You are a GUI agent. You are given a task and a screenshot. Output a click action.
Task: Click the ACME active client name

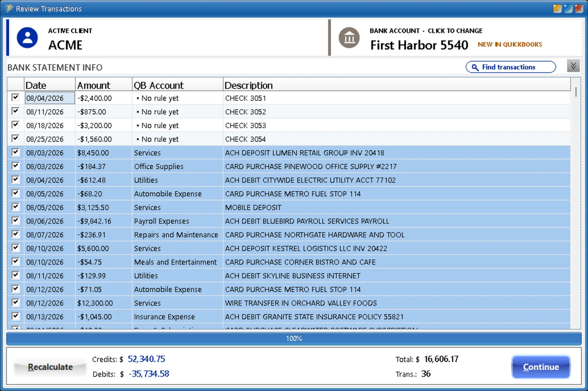point(65,45)
